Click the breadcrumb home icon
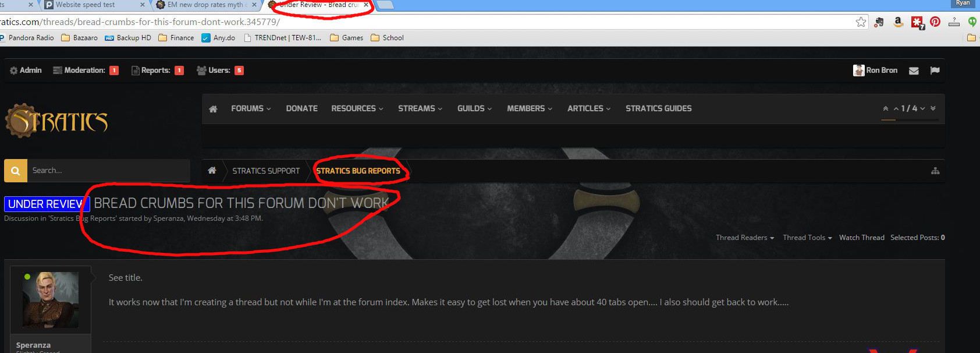 pyautogui.click(x=212, y=171)
